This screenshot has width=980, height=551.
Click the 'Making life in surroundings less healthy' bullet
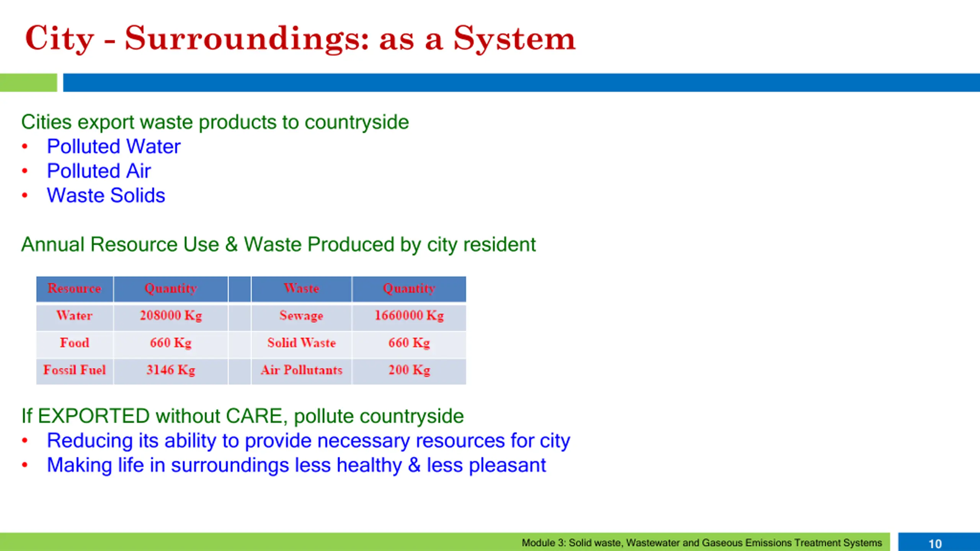coord(296,465)
